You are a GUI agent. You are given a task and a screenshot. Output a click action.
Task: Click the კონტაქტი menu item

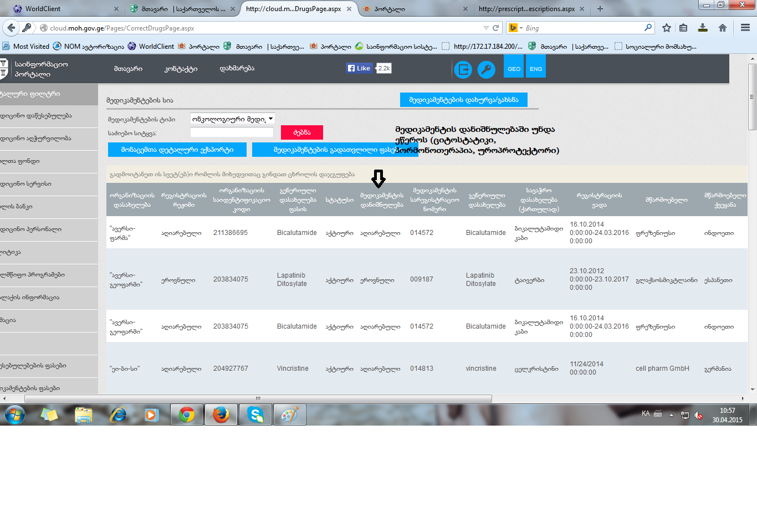click(x=181, y=69)
